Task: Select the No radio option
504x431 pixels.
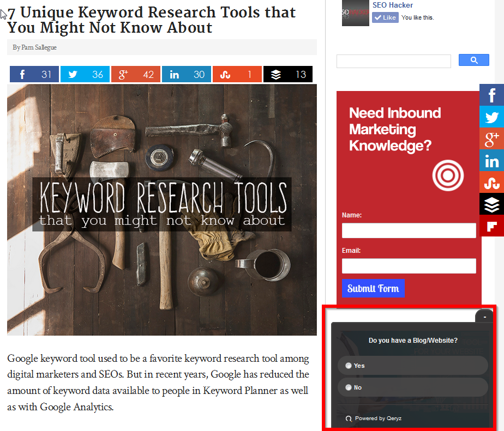Action: click(x=349, y=387)
